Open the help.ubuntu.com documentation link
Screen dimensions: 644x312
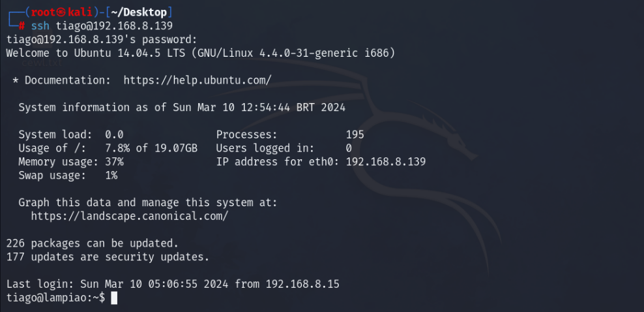(197, 80)
